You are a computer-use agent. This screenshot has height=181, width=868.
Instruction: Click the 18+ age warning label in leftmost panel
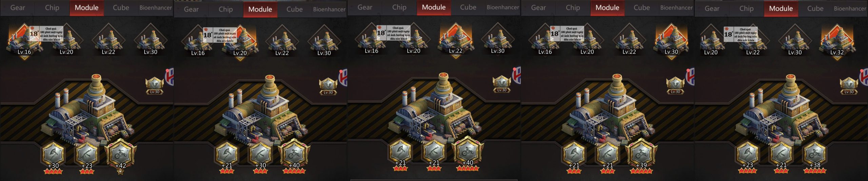[x=46, y=34]
